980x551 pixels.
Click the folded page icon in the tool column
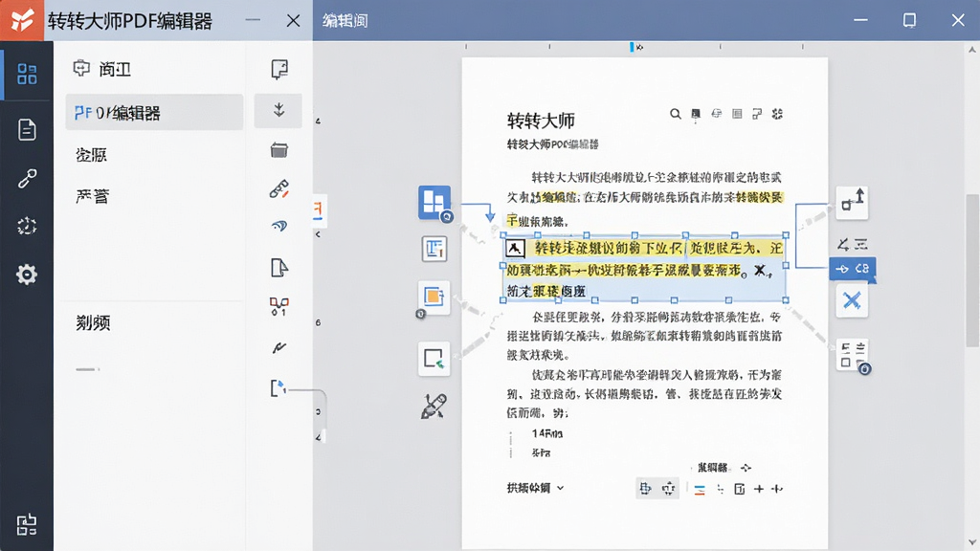pos(278,268)
